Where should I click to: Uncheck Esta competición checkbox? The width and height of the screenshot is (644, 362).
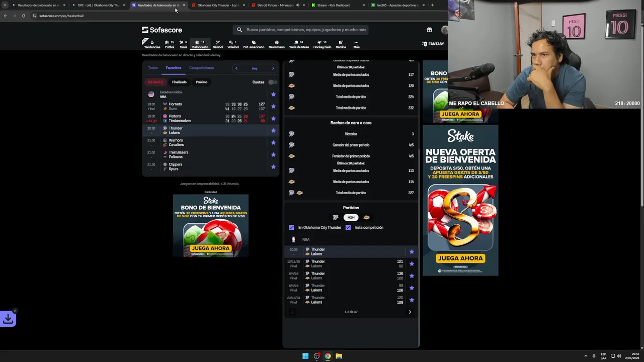348,227
